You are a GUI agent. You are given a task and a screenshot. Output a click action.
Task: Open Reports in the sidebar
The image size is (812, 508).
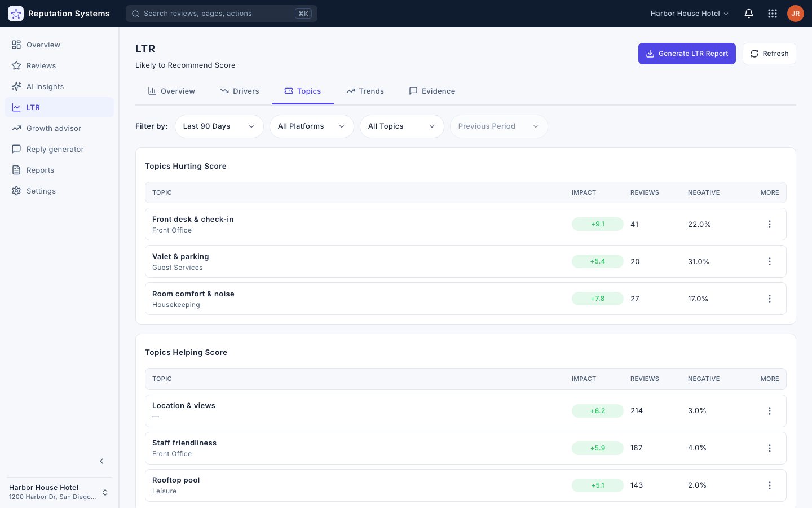(59, 170)
